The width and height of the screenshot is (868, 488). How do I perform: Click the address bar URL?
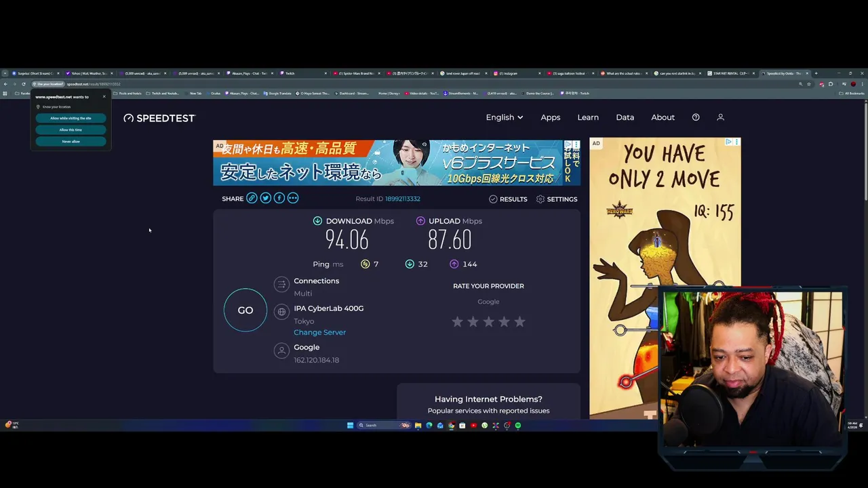coord(94,84)
